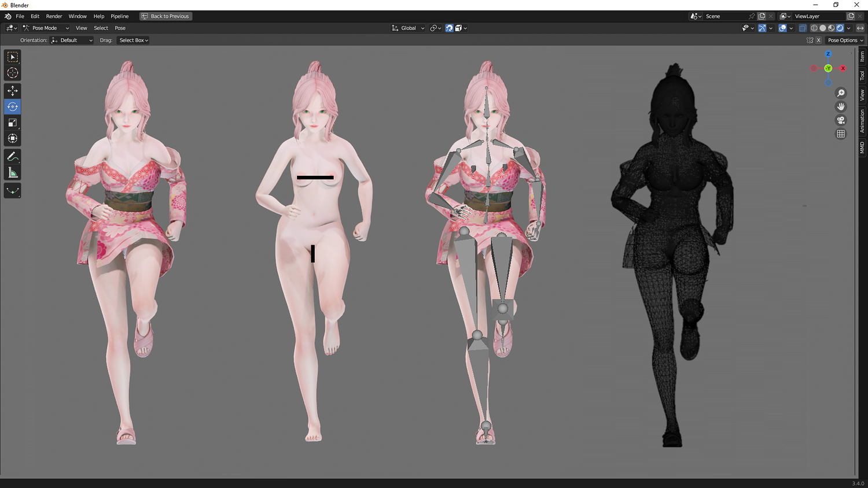Select the Annotate pencil tool
Screen dimensions: 868x488
(12, 157)
